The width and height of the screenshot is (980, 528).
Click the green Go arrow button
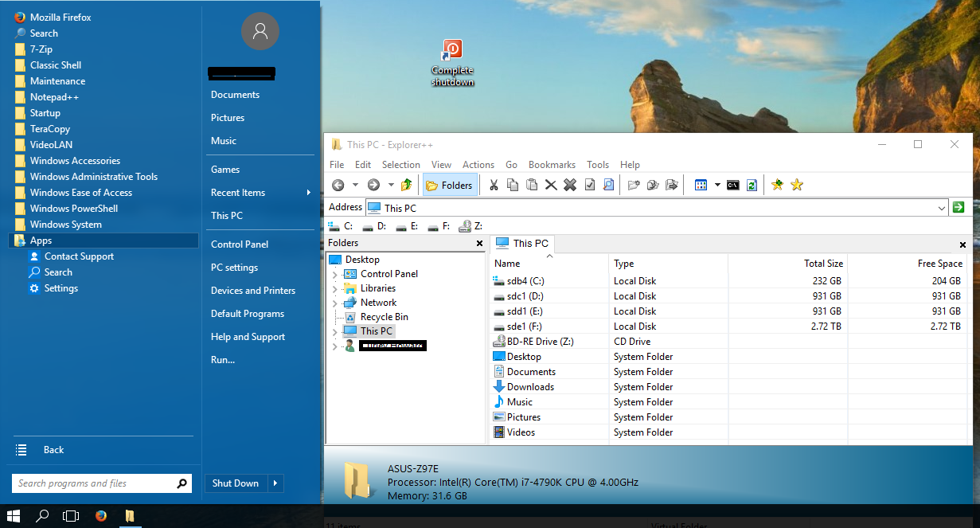click(959, 207)
